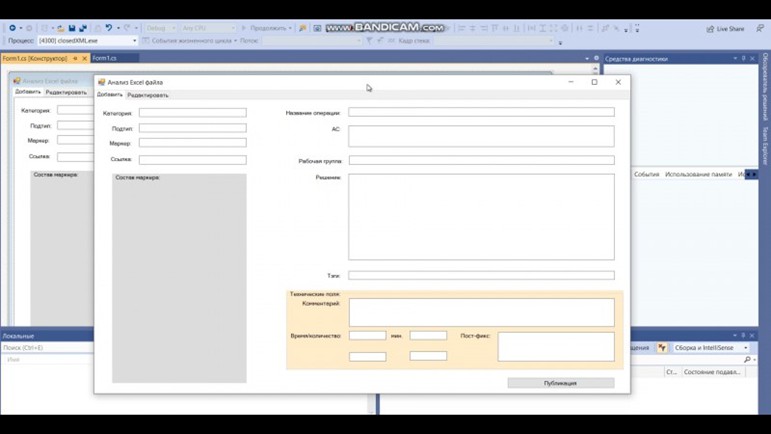Click the app icon in the Анализ Excel файла title bar
Screen dimensions: 771x434
102,82
